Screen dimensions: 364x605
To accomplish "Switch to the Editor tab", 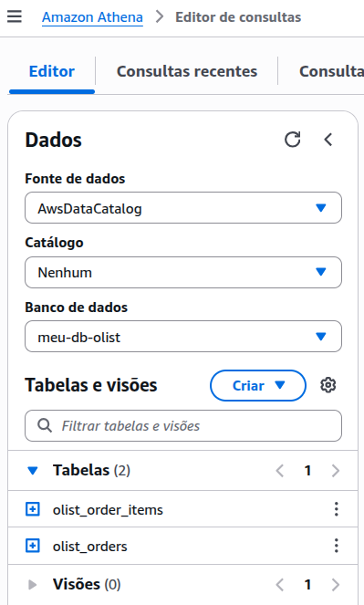I will click(52, 71).
